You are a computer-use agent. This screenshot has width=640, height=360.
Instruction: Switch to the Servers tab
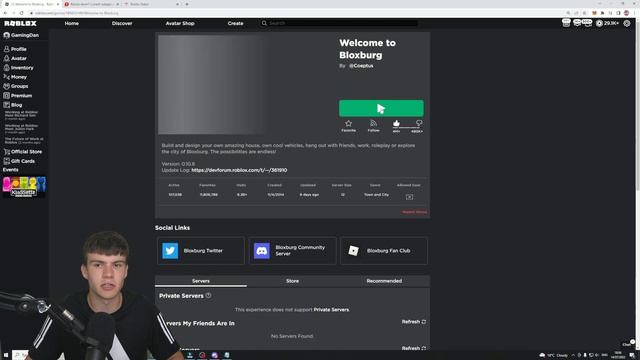coord(201,281)
